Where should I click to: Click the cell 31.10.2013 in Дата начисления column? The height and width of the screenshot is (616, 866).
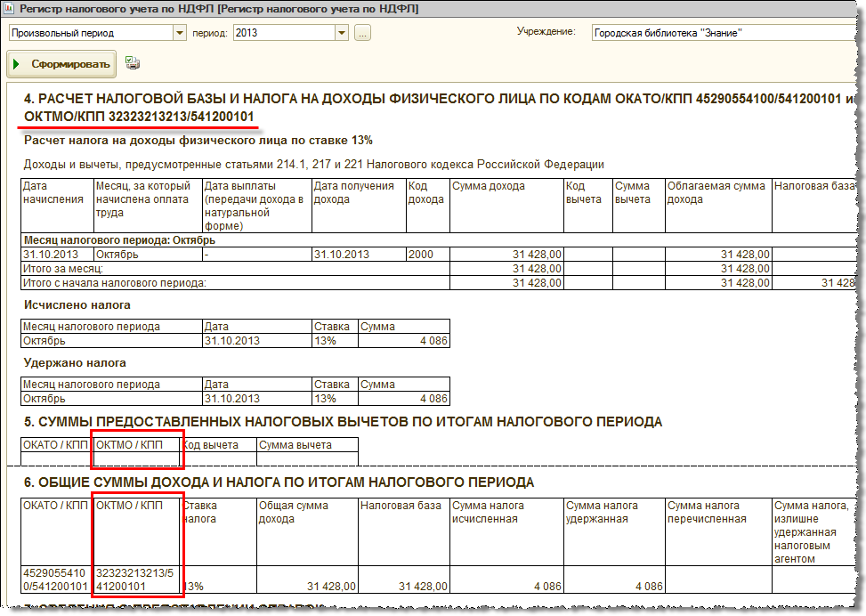[x=57, y=255]
